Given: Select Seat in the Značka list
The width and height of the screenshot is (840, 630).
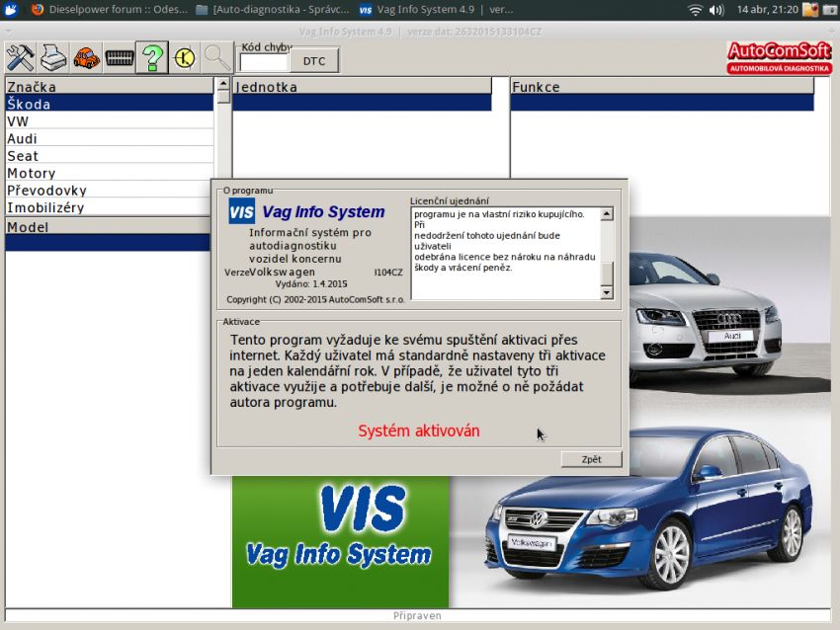Looking at the screenshot, I should coord(110,155).
